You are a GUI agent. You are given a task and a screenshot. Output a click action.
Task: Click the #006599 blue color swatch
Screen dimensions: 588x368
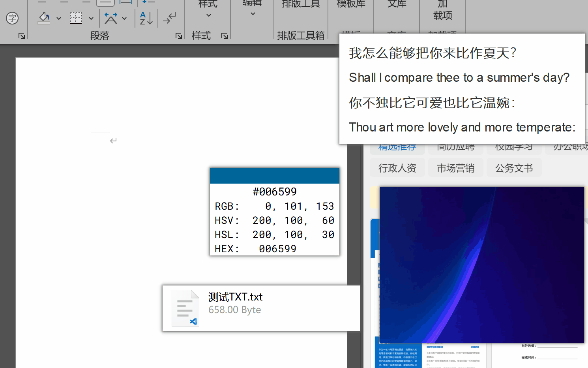tap(274, 175)
